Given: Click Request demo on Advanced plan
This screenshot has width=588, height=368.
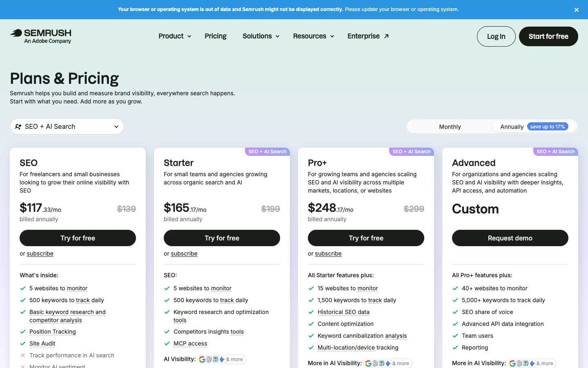Looking at the screenshot, I should pyautogui.click(x=510, y=238).
